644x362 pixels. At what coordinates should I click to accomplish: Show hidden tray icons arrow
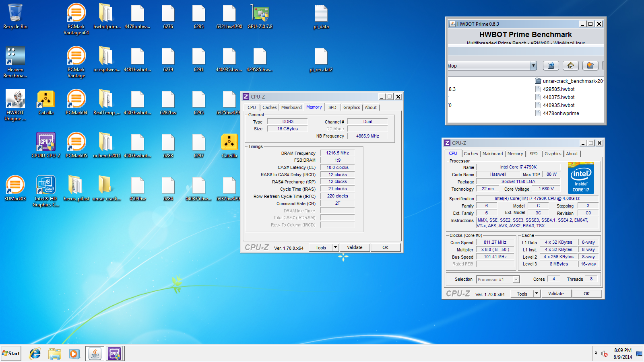click(x=596, y=353)
